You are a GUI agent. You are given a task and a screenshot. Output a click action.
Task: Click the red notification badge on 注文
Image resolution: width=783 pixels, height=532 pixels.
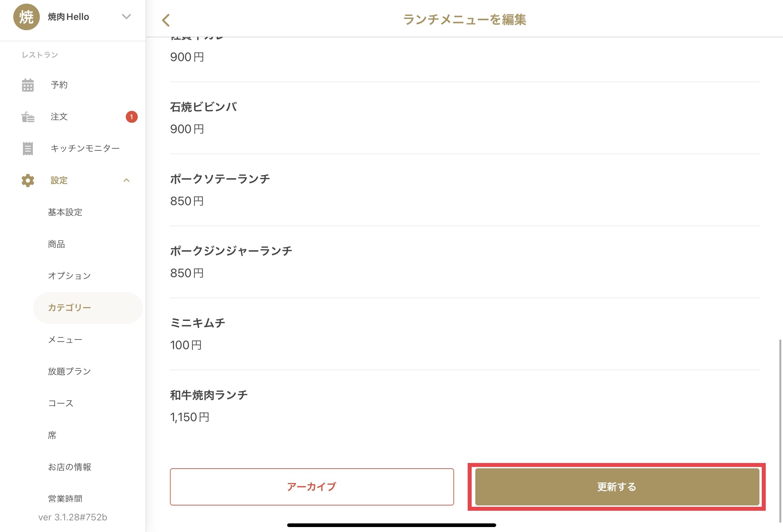pyautogui.click(x=131, y=117)
